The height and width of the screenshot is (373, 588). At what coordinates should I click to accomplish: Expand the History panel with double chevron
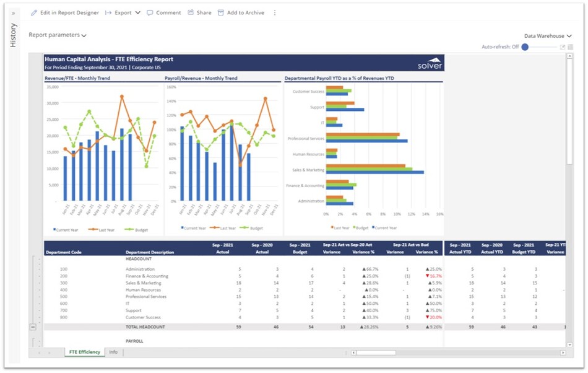13,12
